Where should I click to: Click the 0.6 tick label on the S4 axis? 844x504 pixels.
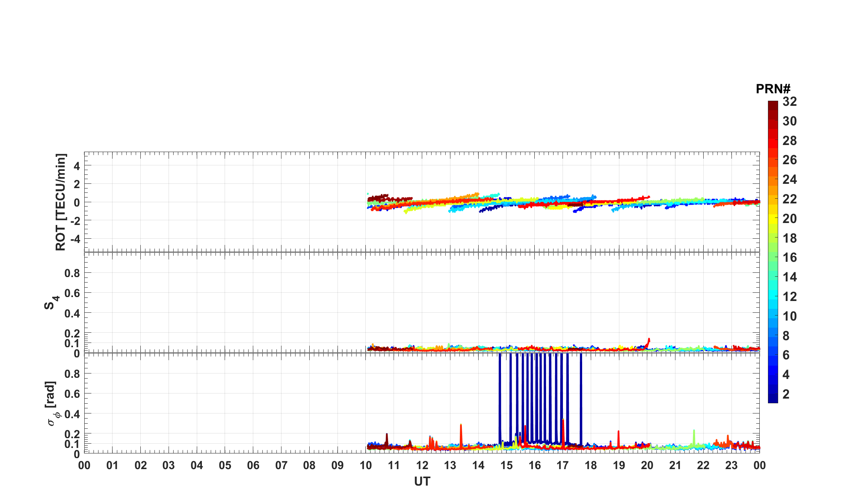click(72, 293)
